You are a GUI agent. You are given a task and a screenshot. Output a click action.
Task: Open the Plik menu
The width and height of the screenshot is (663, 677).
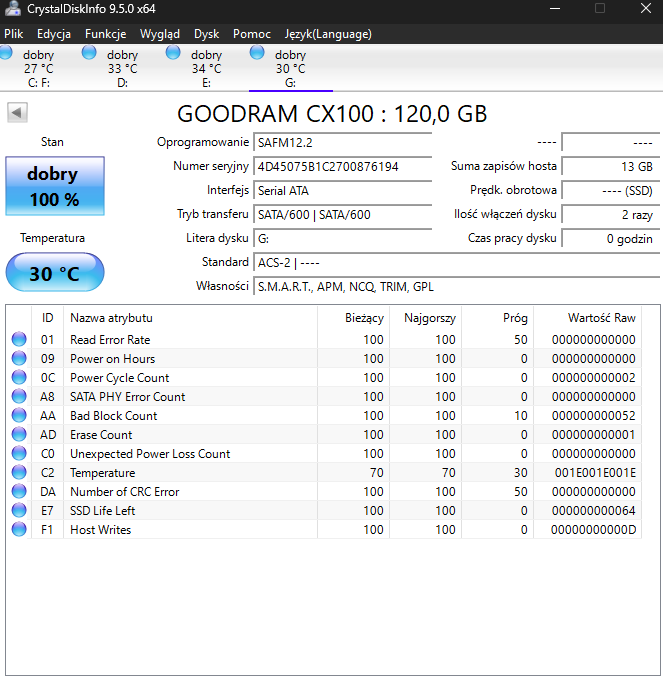click(13, 34)
